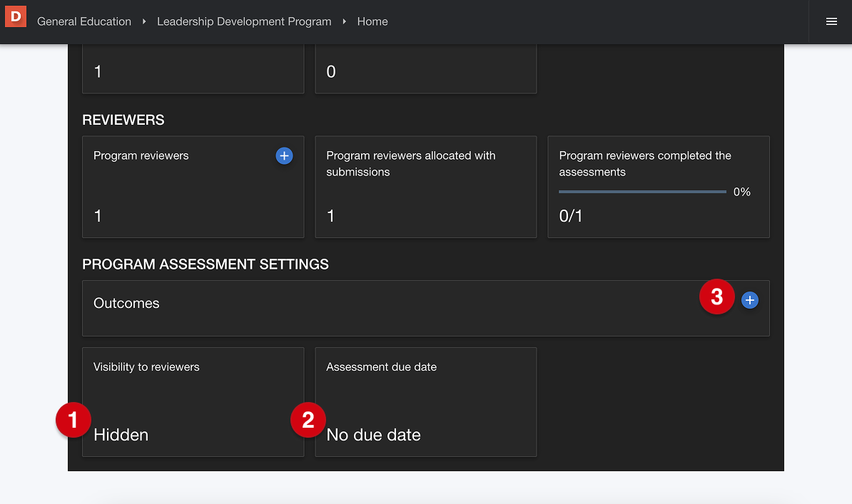Screen dimensions: 852x504
Task: Go to General Education breadcrumb
Action: pyautogui.click(x=84, y=21)
